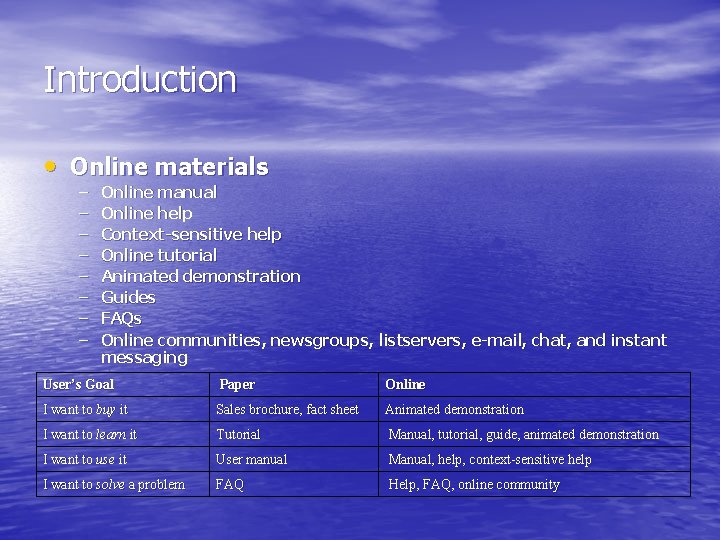This screenshot has width=720, height=540.
Task: Click the Online column header
Action: coord(534,384)
